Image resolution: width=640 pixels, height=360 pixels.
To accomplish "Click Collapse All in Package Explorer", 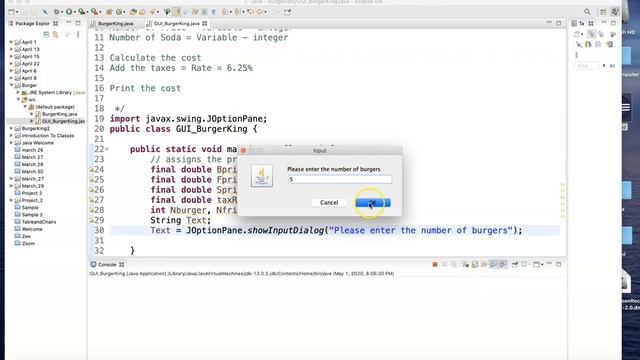I will click(46, 34).
